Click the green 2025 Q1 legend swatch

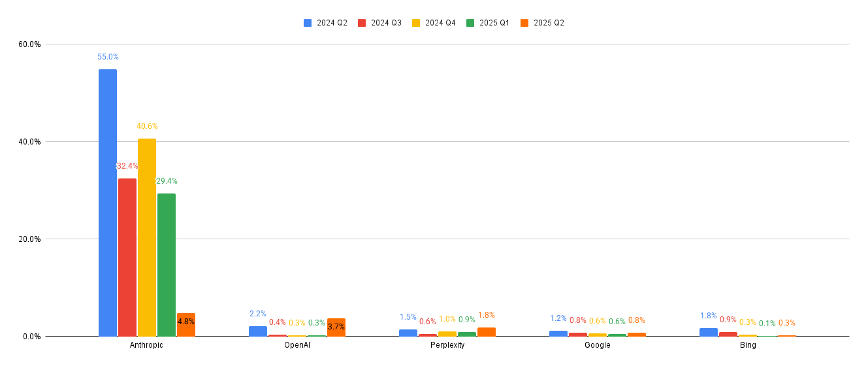point(470,23)
